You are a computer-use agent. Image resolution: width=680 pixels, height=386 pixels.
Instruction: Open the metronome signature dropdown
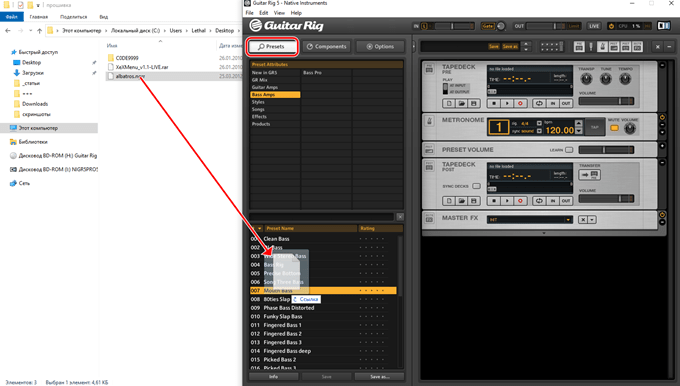coord(539,123)
